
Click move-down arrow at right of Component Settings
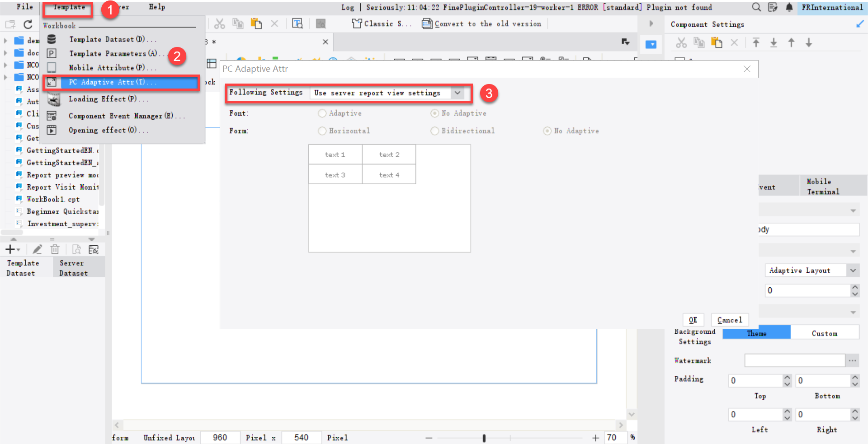(x=809, y=42)
